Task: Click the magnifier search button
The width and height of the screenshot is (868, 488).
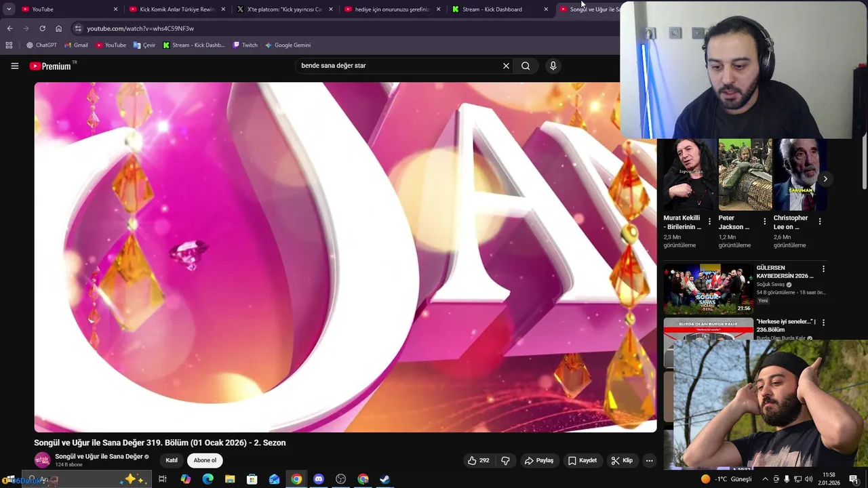Action: [x=526, y=66]
